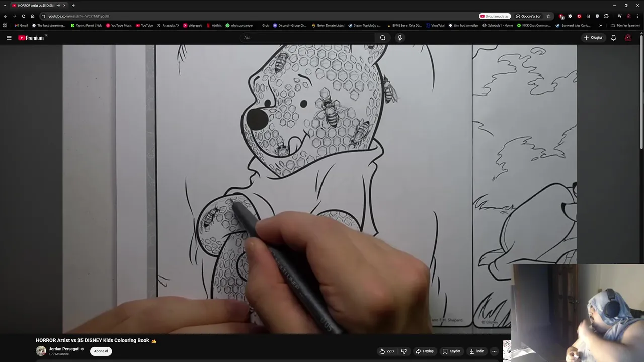Download the video with İndir

[x=476, y=351]
